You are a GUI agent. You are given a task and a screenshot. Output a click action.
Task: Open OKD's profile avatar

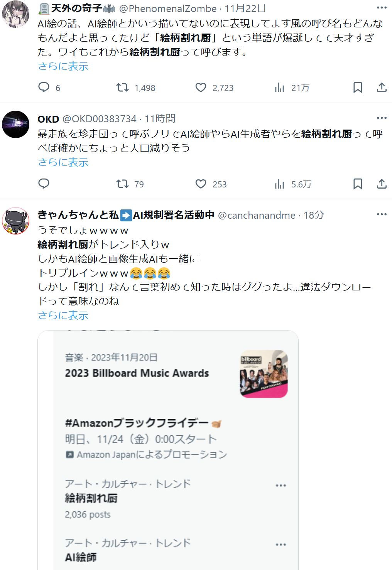click(x=15, y=124)
